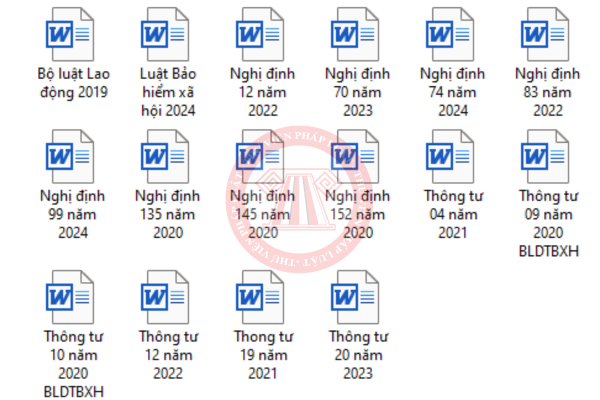Click the Nghị định 74 năm 2024 Word icon
This screenshot has width=600, height=400.
pyautogui.click(x=450, y=34)
